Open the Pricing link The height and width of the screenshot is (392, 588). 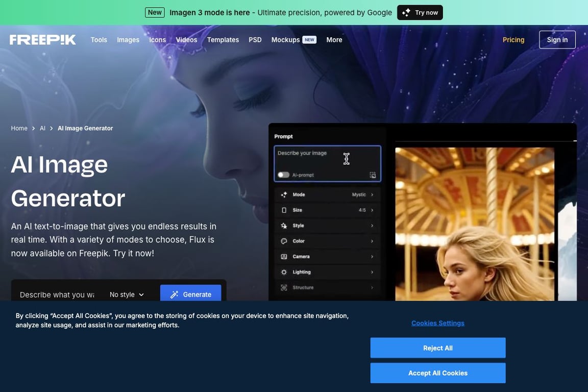click(513, 40)
